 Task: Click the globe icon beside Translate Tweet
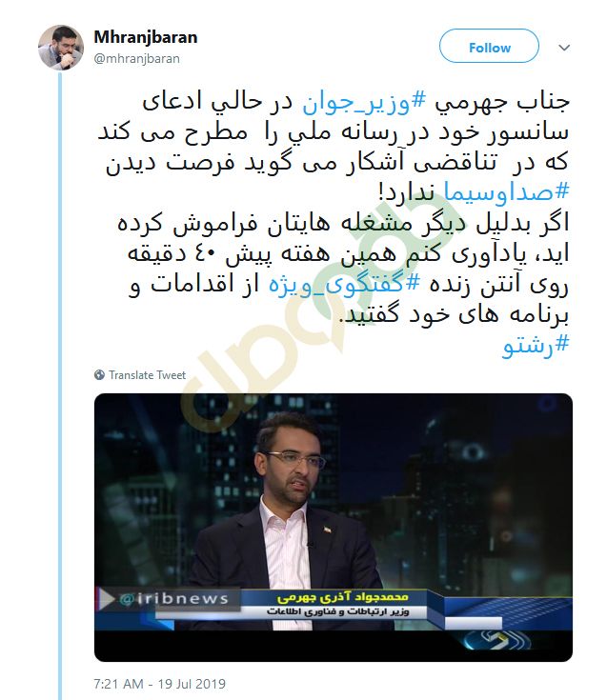[100, 375]
